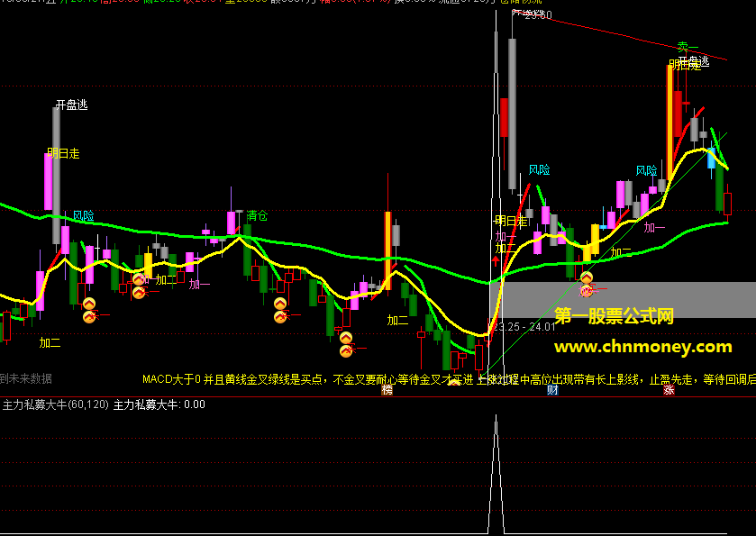Click the 榜 event marker icon
The height and width of the screenshot is (536, 756).
[x=387, y=389]
